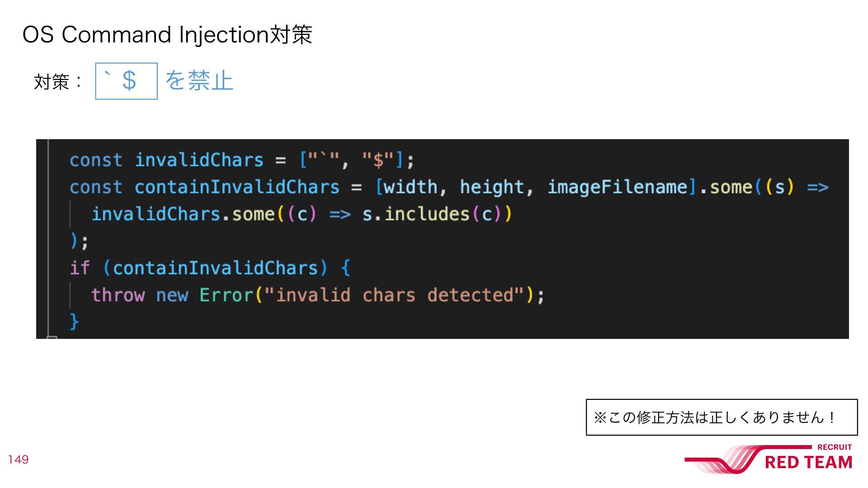Click the blue box containing ` $

click(126, 81)
